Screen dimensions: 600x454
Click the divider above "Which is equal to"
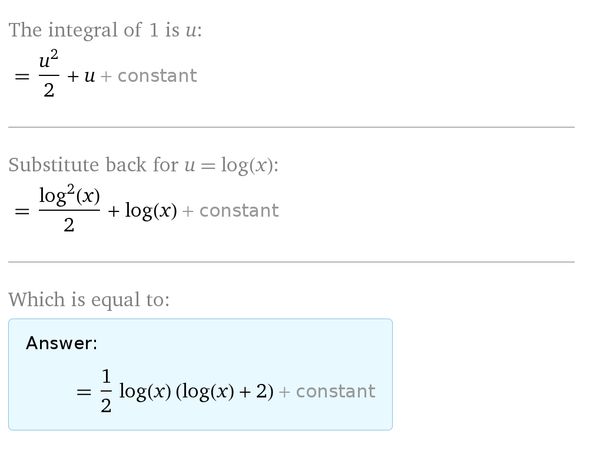pyautogui.click(x=291, y=262)
